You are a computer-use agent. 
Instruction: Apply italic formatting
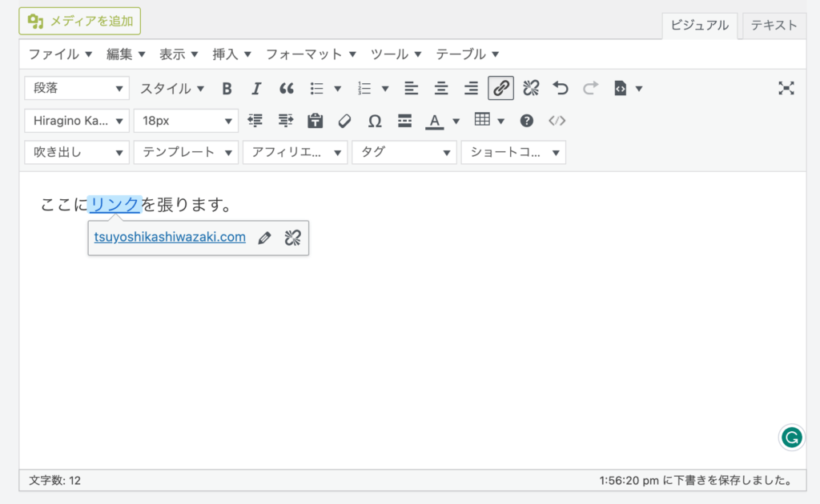tap(255, 88)
